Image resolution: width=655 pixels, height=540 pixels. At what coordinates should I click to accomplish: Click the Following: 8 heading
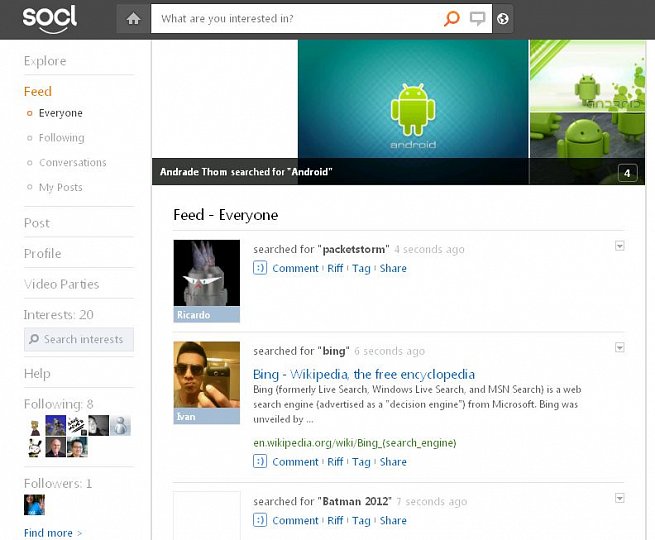pyautogui.click(x=58, y=404)
